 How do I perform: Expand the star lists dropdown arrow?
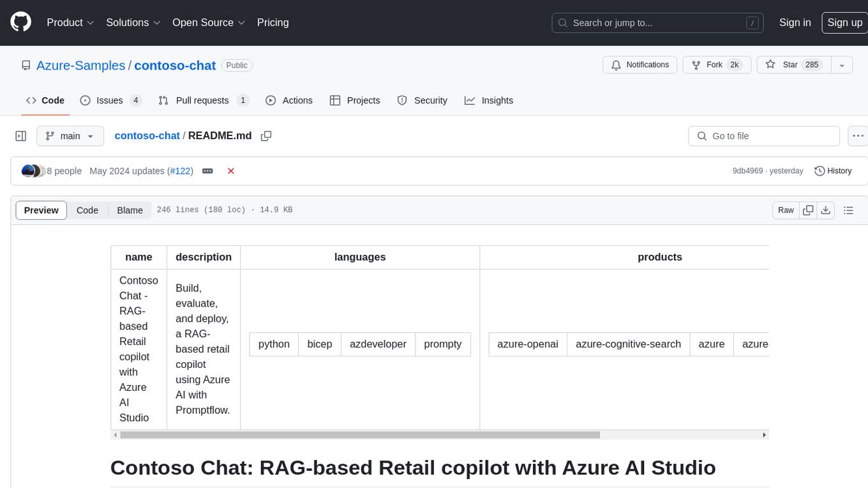(x=842, y=65)
